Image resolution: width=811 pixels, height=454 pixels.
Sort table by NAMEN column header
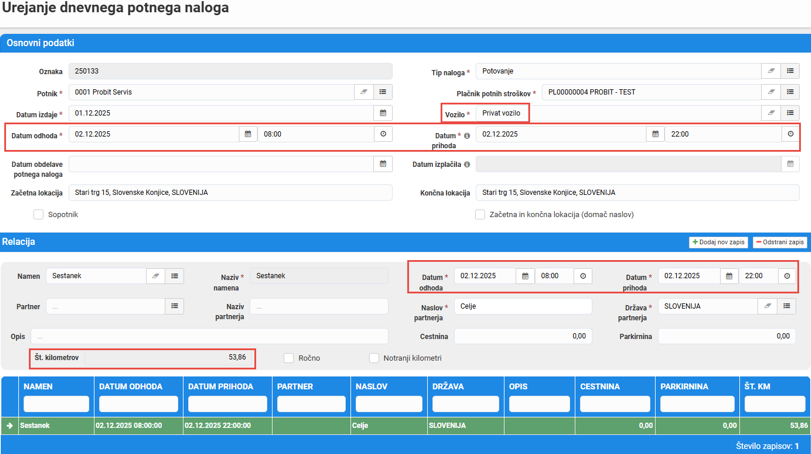[x=38, y=387]
